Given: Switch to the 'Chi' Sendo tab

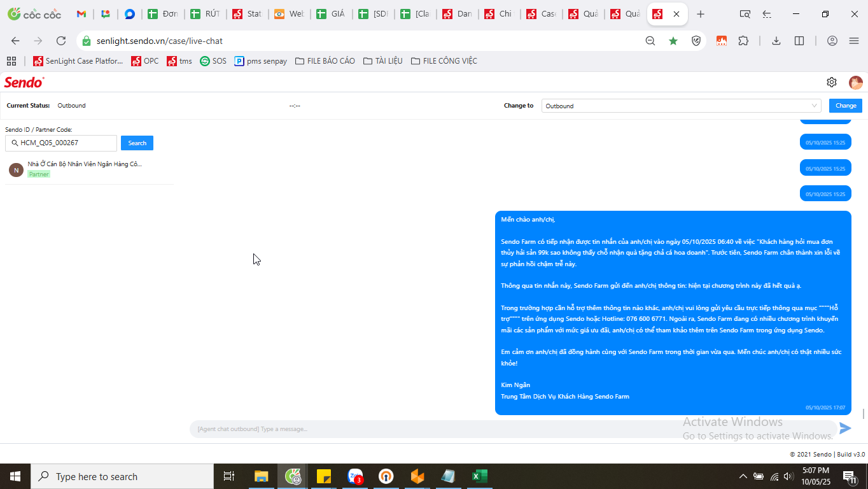Looking at the screenshot, I should click(499, 14).
